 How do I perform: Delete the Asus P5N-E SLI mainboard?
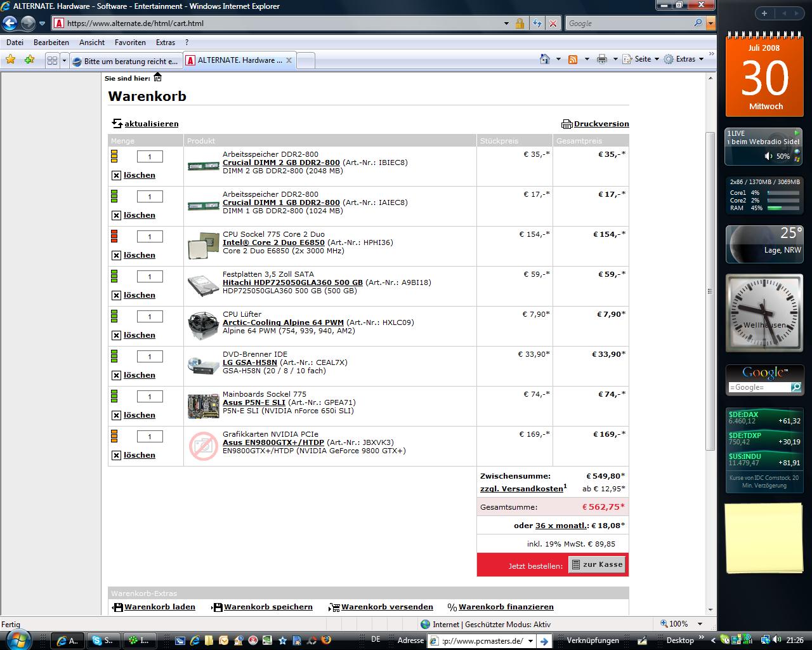pos(133,415)
